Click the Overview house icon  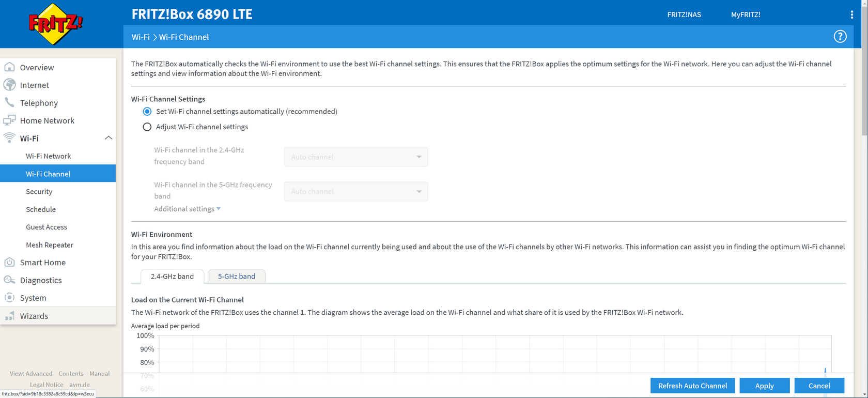(9, 67)
